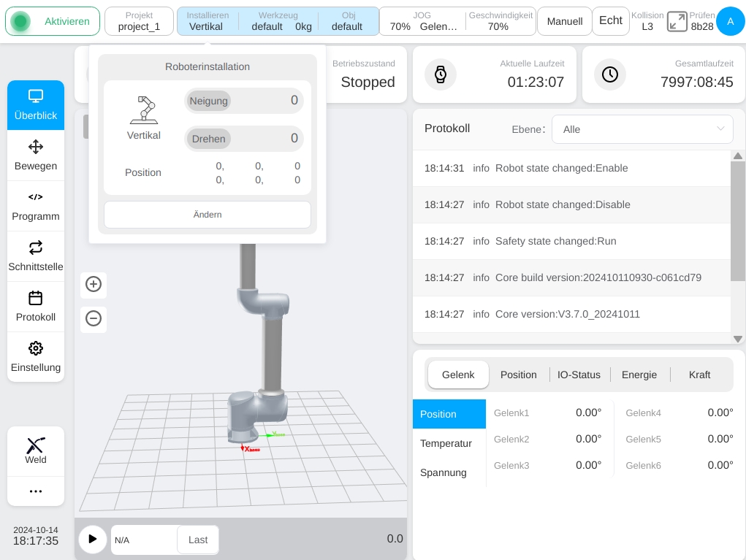This screenshot has height=560, width=746.
Task: Click the Gesamtlaufzeit 7997:08:45 value
Action: [696, 83]
